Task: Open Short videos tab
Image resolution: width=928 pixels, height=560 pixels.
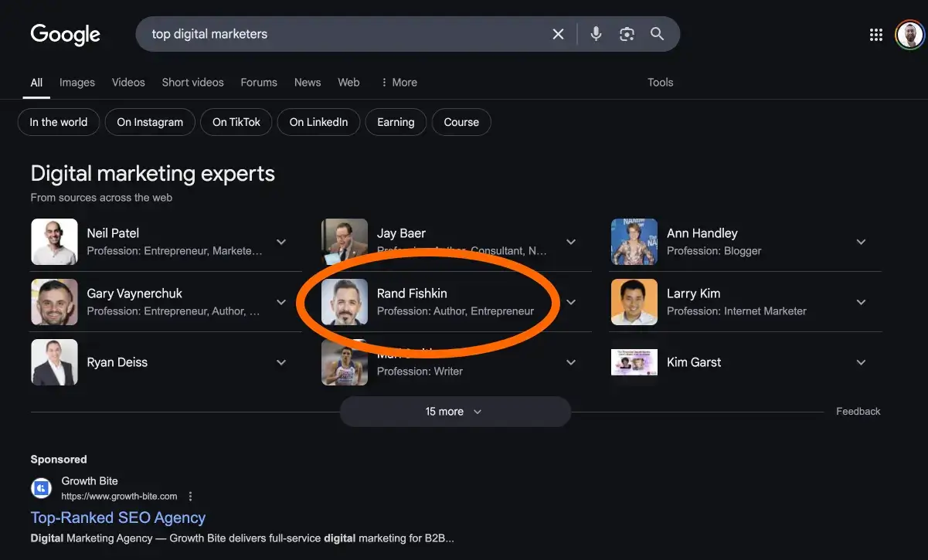Action: tap(192, 83)
